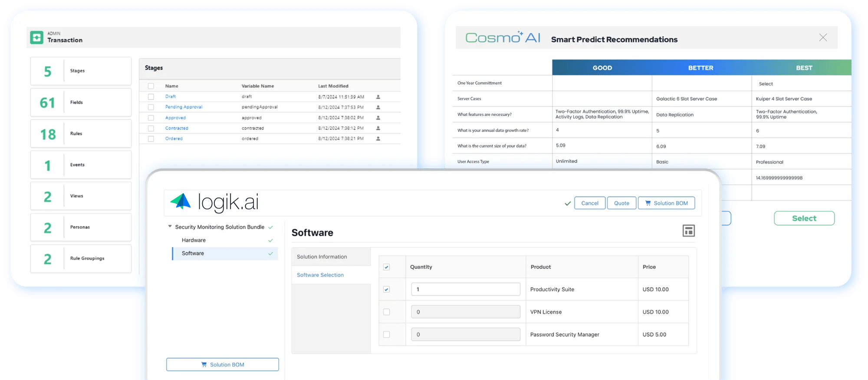Click the Productivity Suite quantity field
The image size is (868, 380).
point(466,290)
